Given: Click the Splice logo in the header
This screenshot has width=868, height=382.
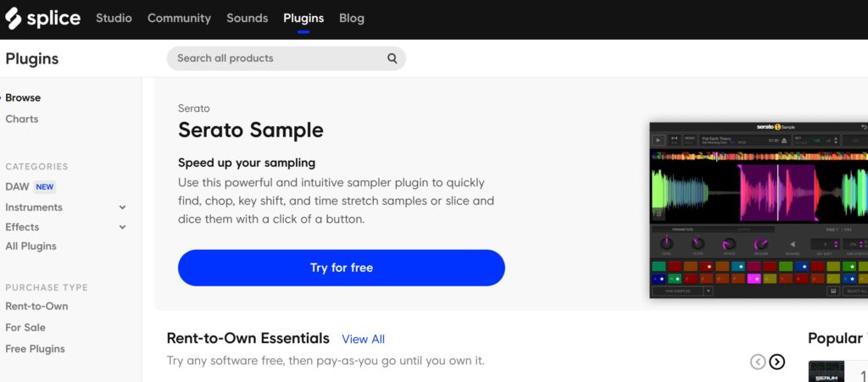Looking at the screenshot, I should (x=42, y=18).
